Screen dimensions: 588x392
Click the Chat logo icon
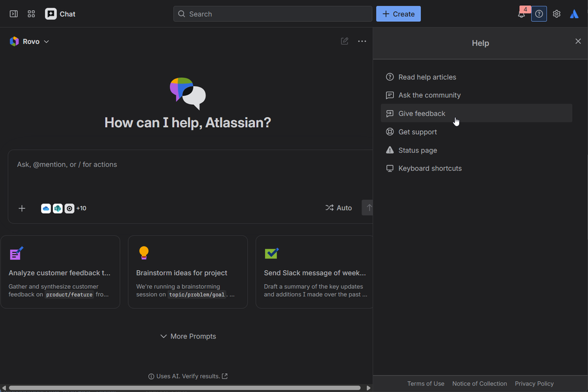pos(51,14)
